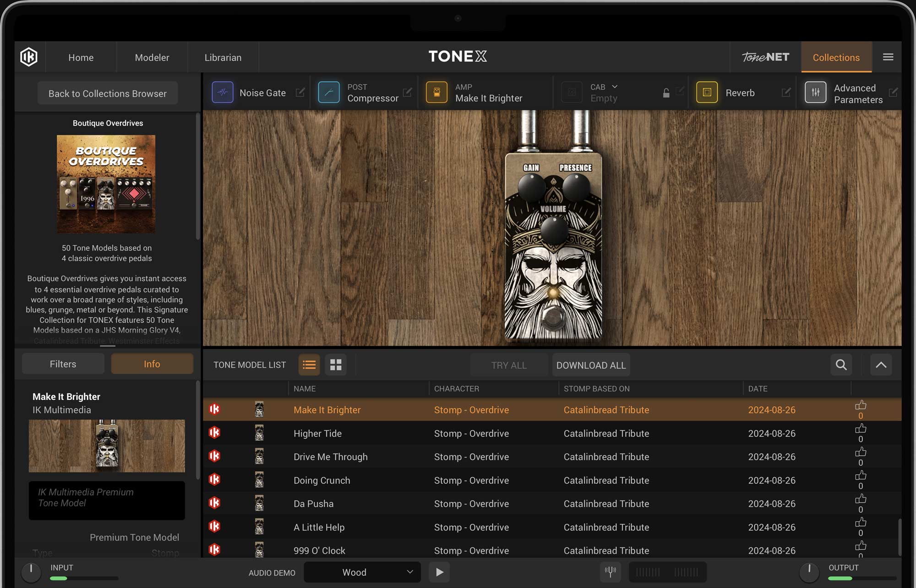Adjust the green Output level slider
The image size is (916, 588).
(x=841, y=578)
